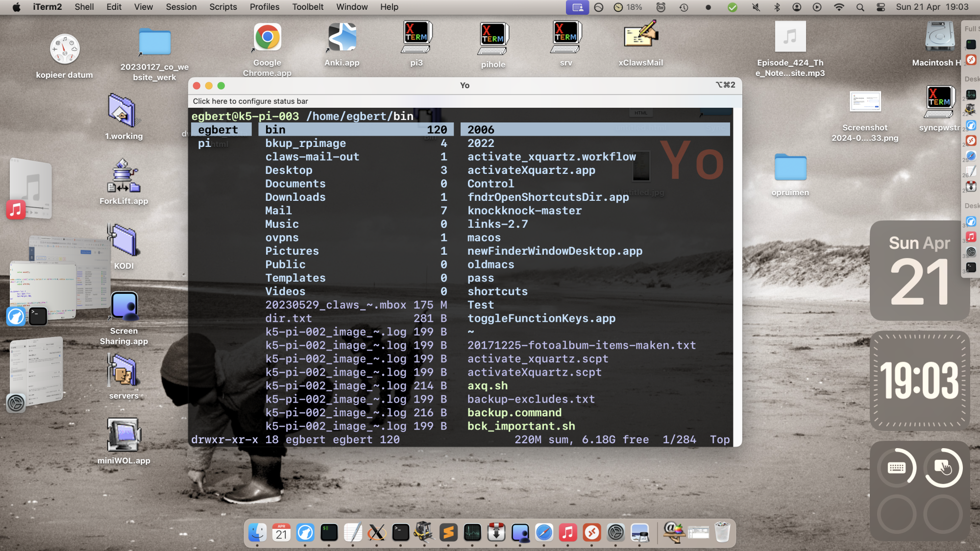The width and height of the screenshot is (980, 551).
Task: Click the green checkmark status icon
Action: (x=733, y=7)
